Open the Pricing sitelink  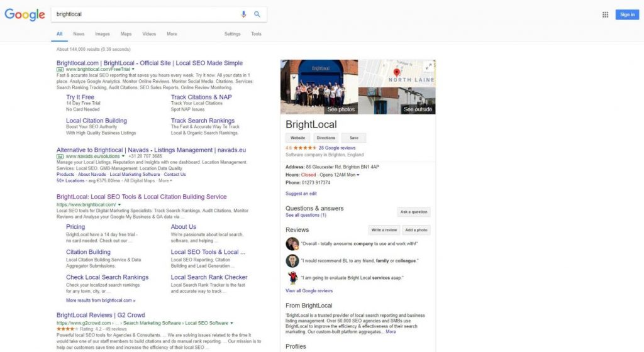tap(75, 227)
